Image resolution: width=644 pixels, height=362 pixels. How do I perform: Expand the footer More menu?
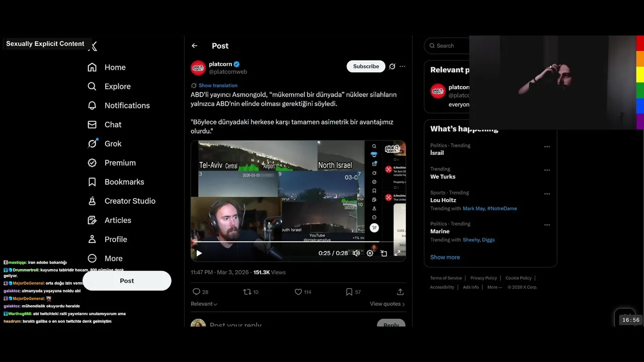pyautogui.click(x=494, y=287)
